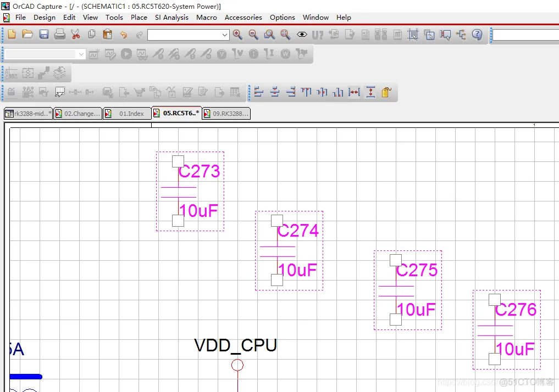559x392 pixels.
Task: Click the VDD_CPU power symbol circle
Action: click(237, 365)
